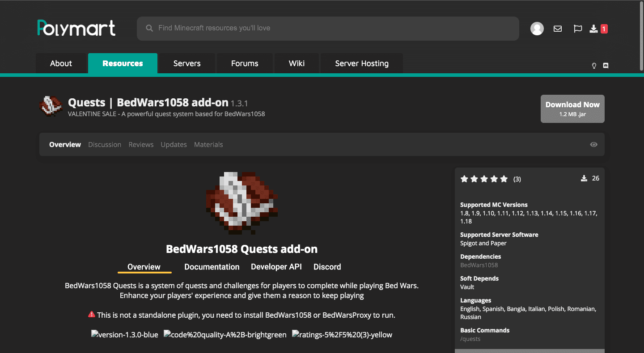The width and height of the screenshot is (644, 353).
Task: Click the small resource icon beside the title
Action: tap(51, 106)
